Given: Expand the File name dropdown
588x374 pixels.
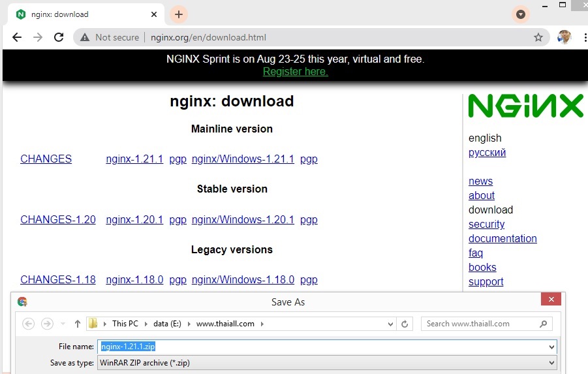Looking at the screenshot, I should pyautogui.click(x=552, y=347).
